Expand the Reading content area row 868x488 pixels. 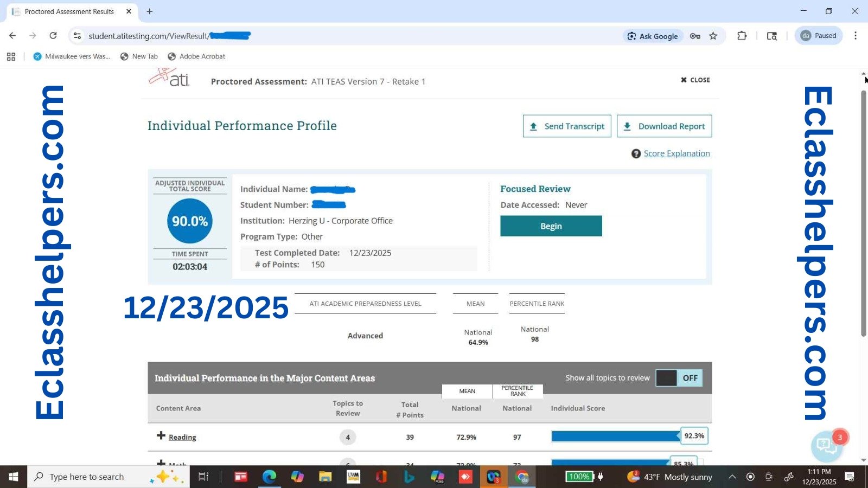click(161, 436)
